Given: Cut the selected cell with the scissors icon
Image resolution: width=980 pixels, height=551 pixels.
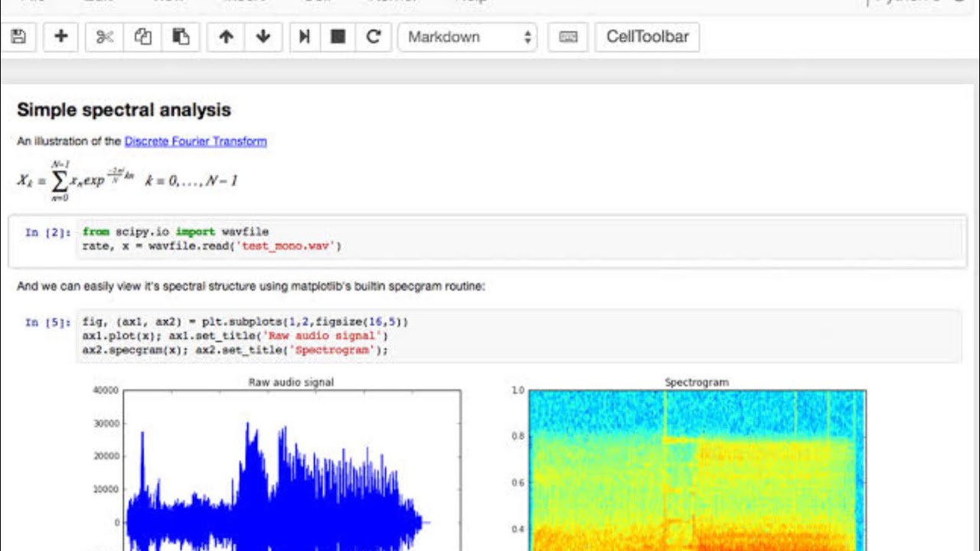Looking at the screenshot, I should (x=105, y=37).
